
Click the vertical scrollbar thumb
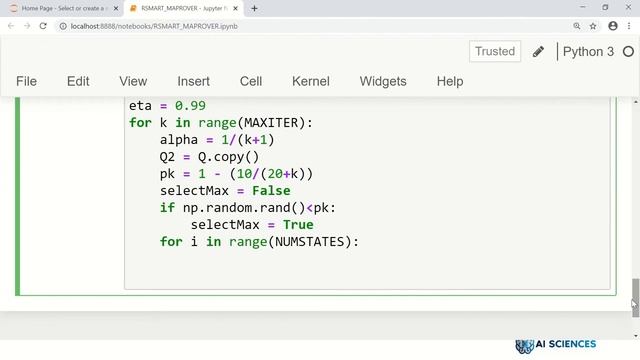[x=636, y=298]
